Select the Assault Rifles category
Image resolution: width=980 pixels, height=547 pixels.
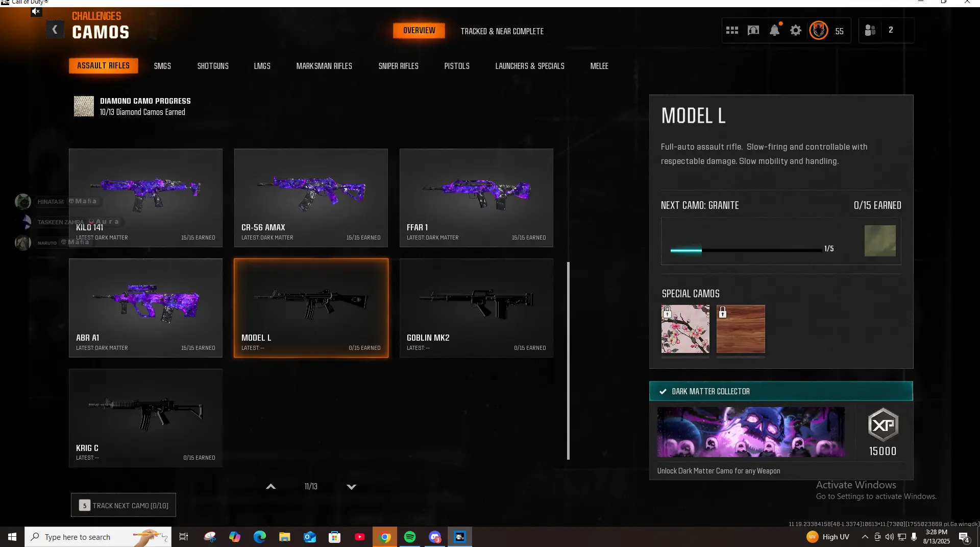tap(104, 65)
